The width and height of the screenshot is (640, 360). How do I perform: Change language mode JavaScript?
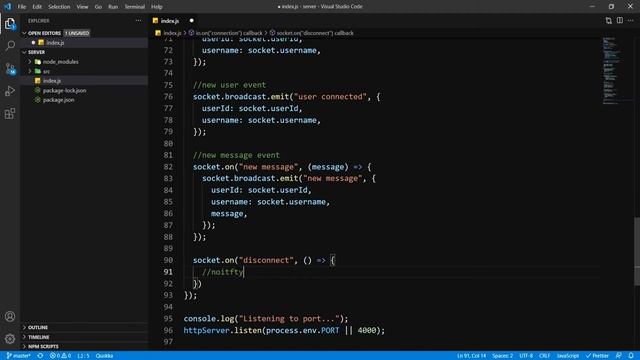(568, 356)
